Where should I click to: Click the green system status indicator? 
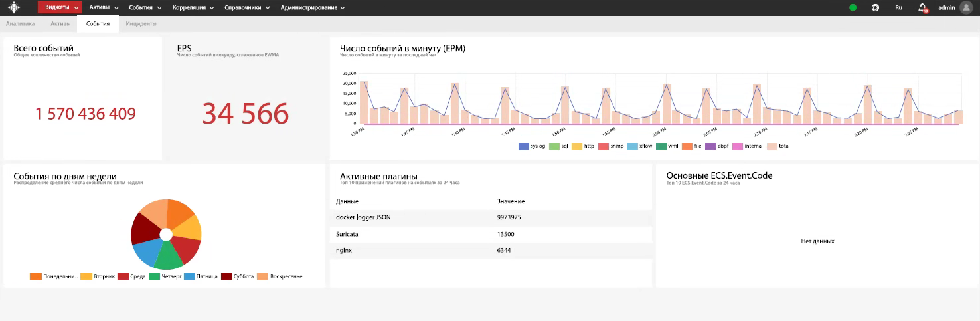(853, 8)
